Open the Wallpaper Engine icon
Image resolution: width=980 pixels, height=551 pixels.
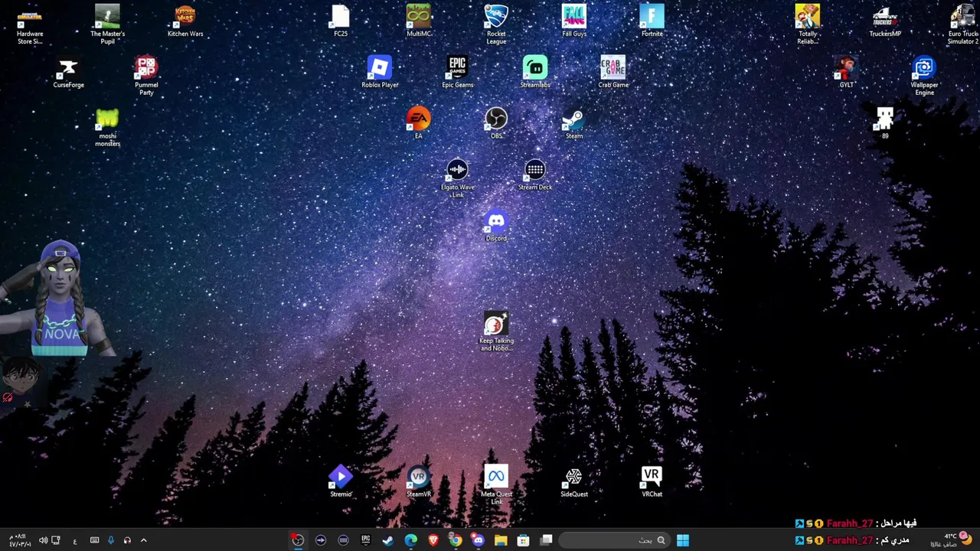pyautogui.click(x=924, y=77)
